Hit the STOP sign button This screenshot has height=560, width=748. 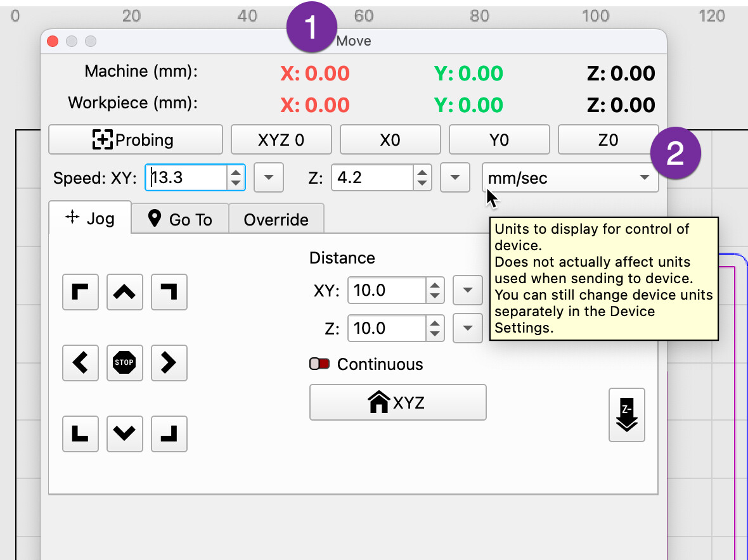coord(124,363)
